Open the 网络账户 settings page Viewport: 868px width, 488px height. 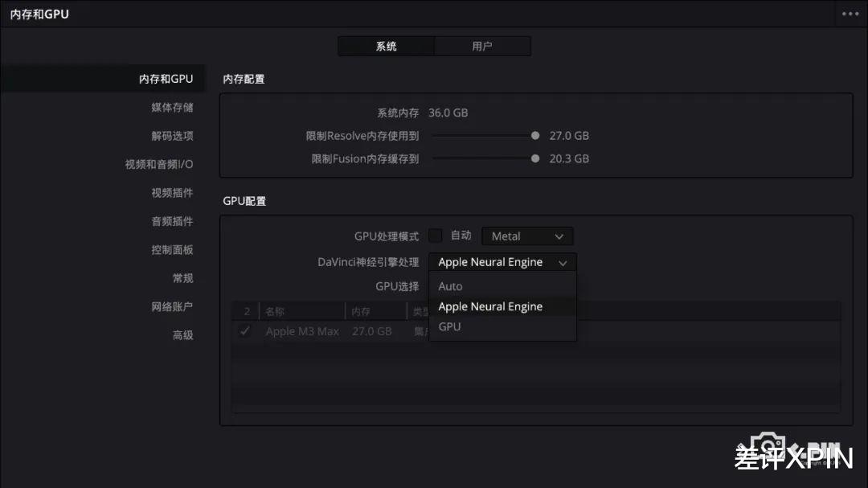tap(173, 306)
